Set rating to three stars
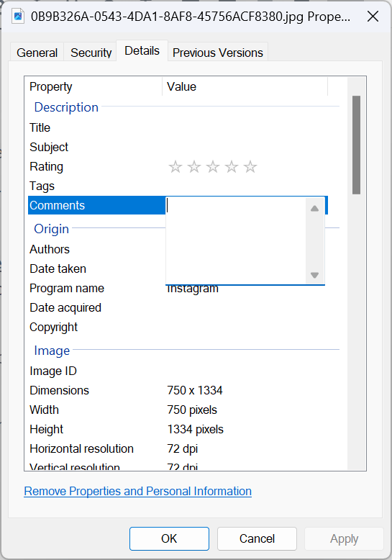The height and width of the screenshot is (560, 392). click(213, 167)
